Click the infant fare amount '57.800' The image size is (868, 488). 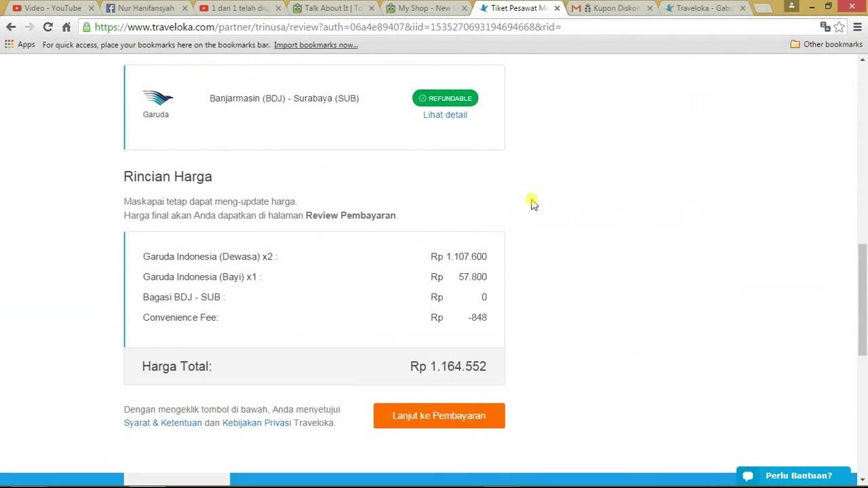473,277
